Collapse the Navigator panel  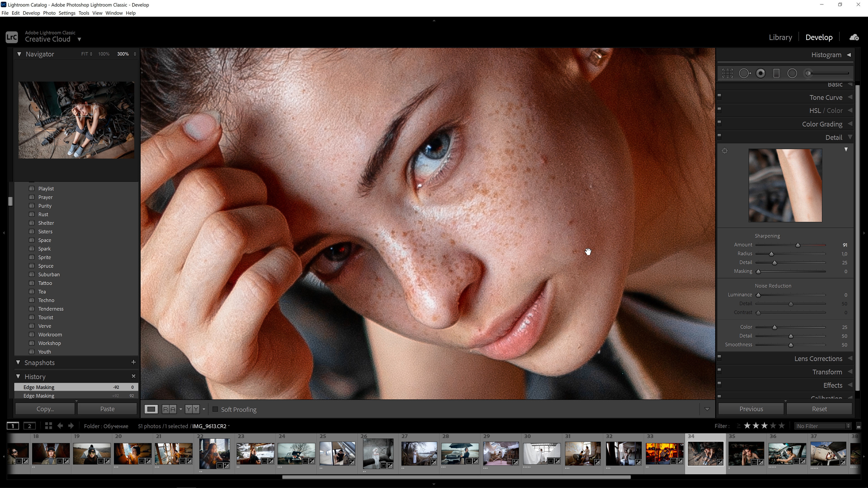(19, 54)
